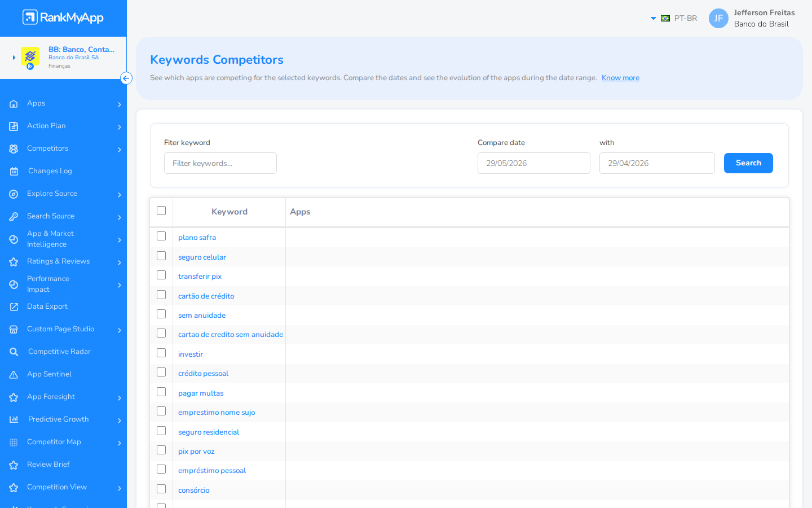The image size is (812, 508).
Task: Expand the Explore Source chevron
Action: click(120, 195)
